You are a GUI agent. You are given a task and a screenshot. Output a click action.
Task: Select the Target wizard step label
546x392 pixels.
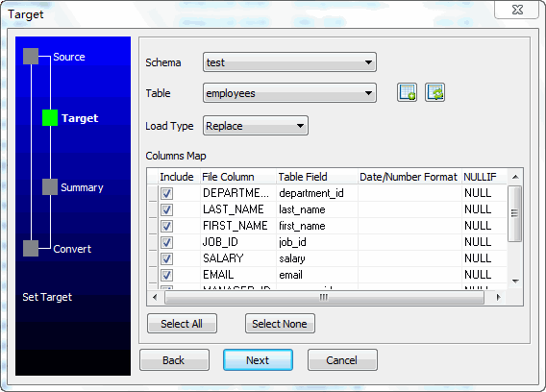pyautogui.click(x=80, y=118)
